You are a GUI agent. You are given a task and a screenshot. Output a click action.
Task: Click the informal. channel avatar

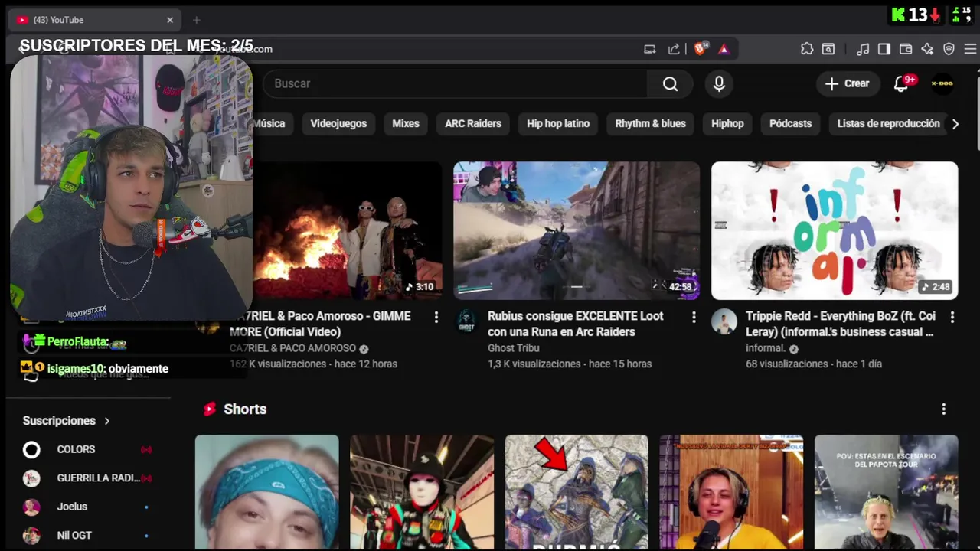tap(724, 321)
